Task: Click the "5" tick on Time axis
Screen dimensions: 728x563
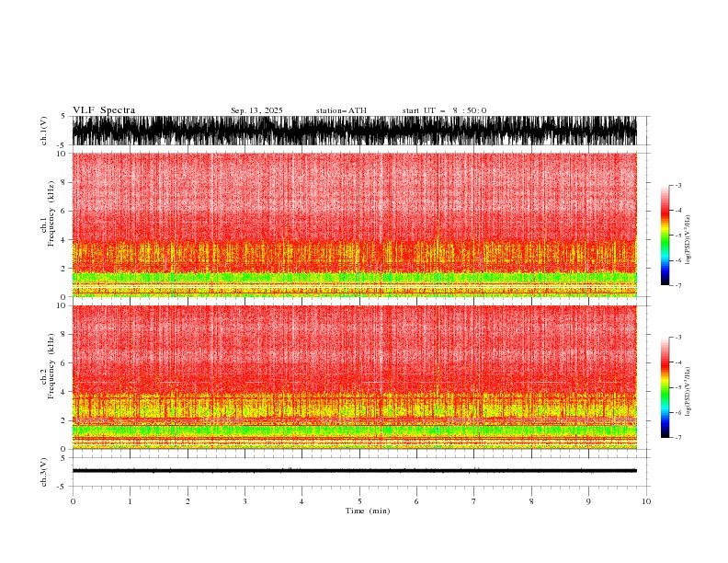Action: (x=359, y=501)
